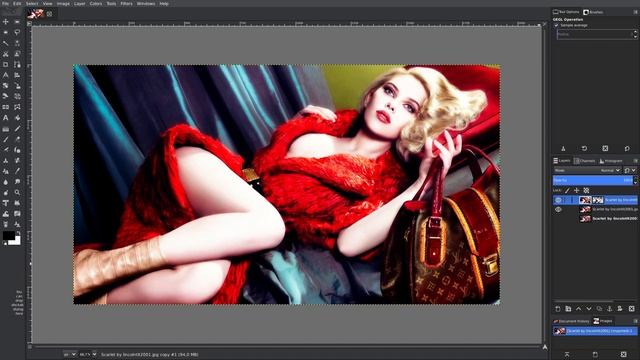The width and height of the screenshot is (640, 360).
Task: Swap foreground and background colors
Action: point(18,233)
